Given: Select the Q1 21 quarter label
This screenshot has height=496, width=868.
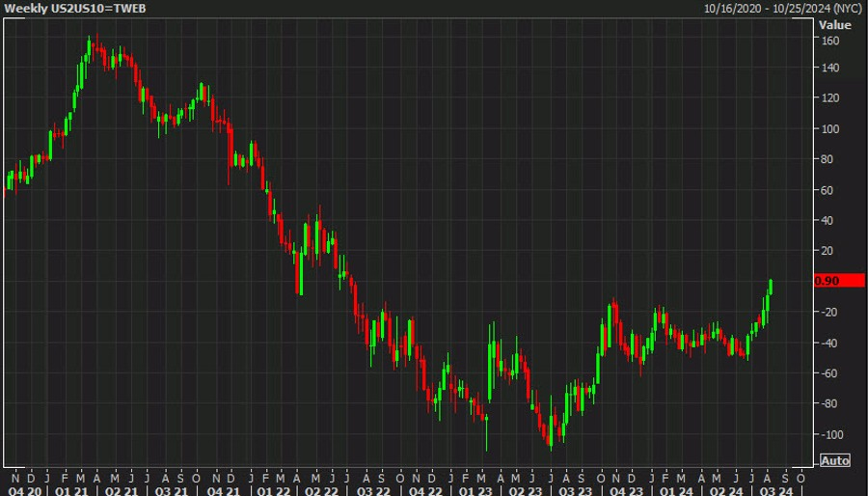Looking at the screenshot, I should tap(71, 491).
